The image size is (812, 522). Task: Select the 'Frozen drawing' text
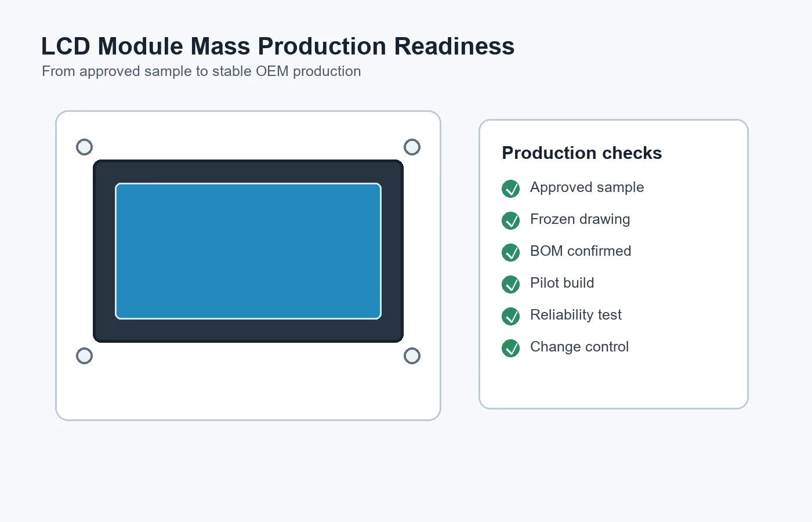(x=580, y=219)
